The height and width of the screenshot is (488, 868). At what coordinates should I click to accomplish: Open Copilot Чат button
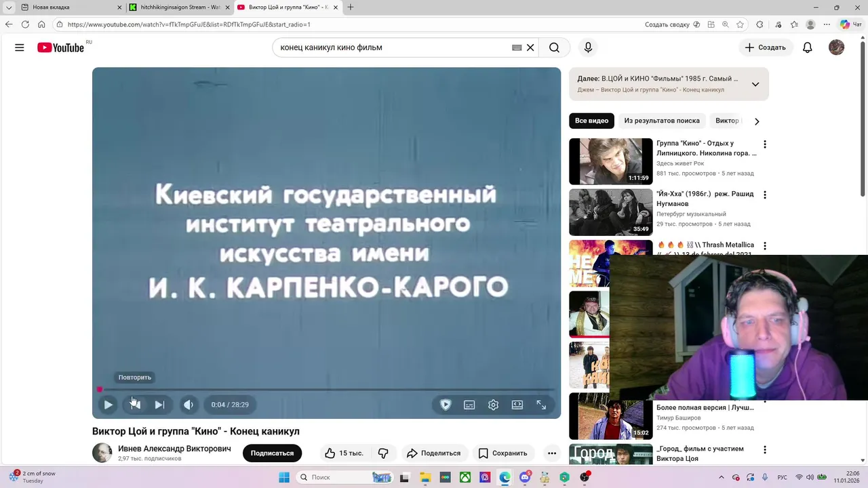click(x=851, y=24)
